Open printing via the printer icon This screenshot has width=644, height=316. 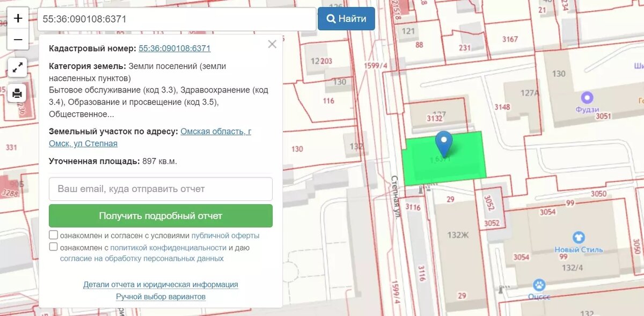pyautogui.click(x=17, y=92)
